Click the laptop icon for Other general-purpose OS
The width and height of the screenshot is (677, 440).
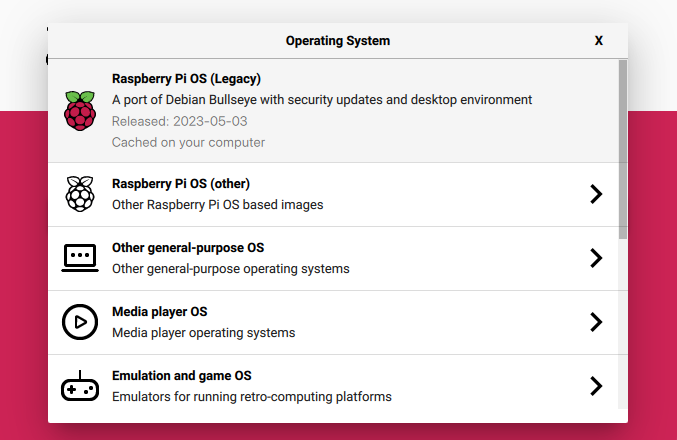tap(80, 258)
